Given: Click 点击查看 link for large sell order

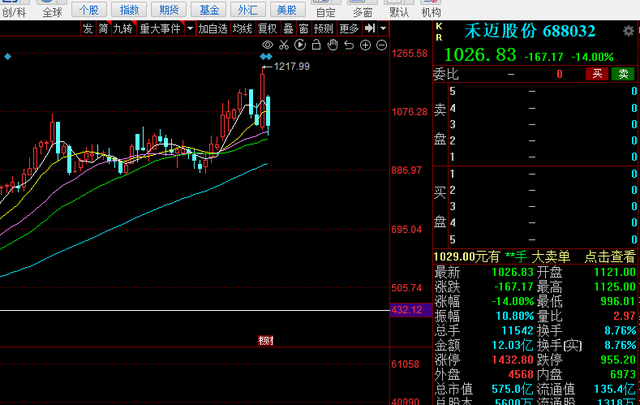Looking at the screenshot, I should (x=610, y=257).
